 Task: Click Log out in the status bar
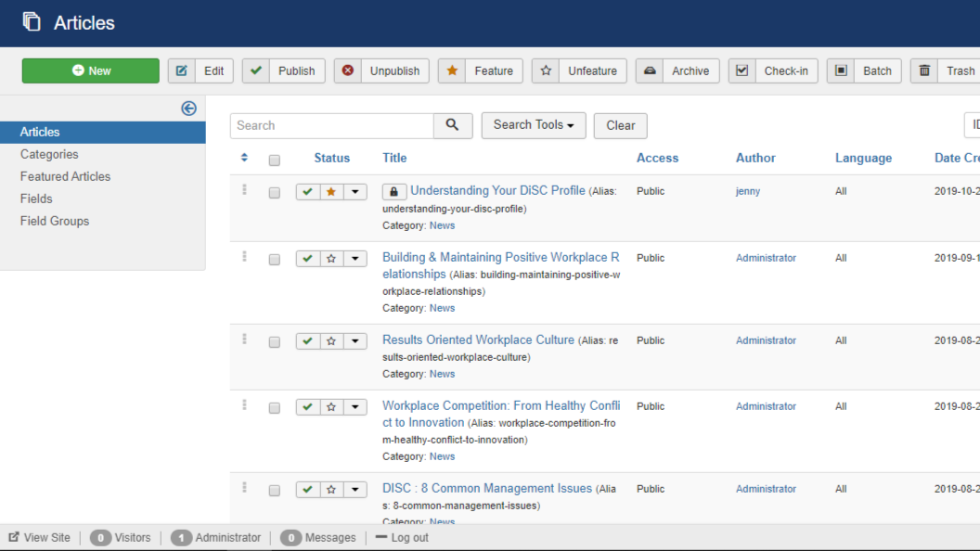pos(402,537)
